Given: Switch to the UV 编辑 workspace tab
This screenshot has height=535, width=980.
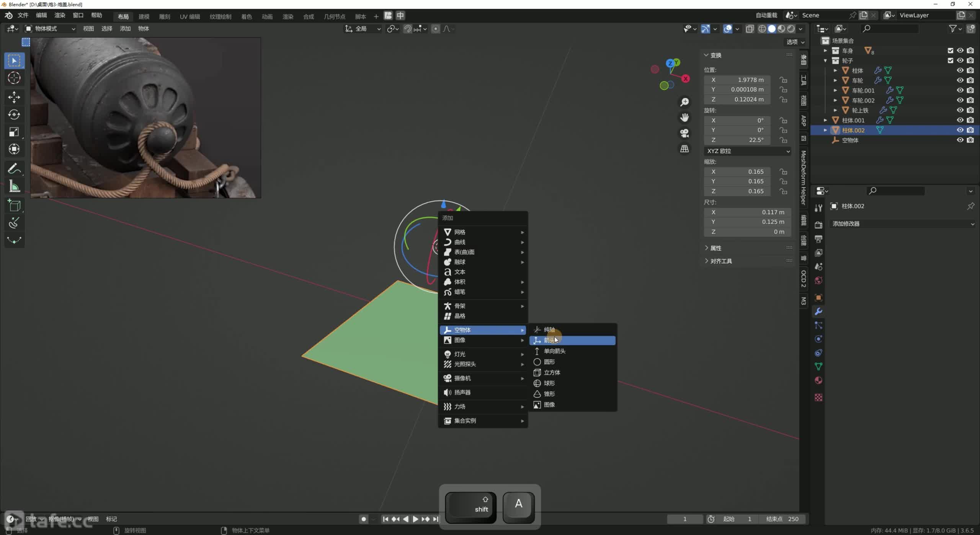Looking at the screenshot, I should [190, 16].
